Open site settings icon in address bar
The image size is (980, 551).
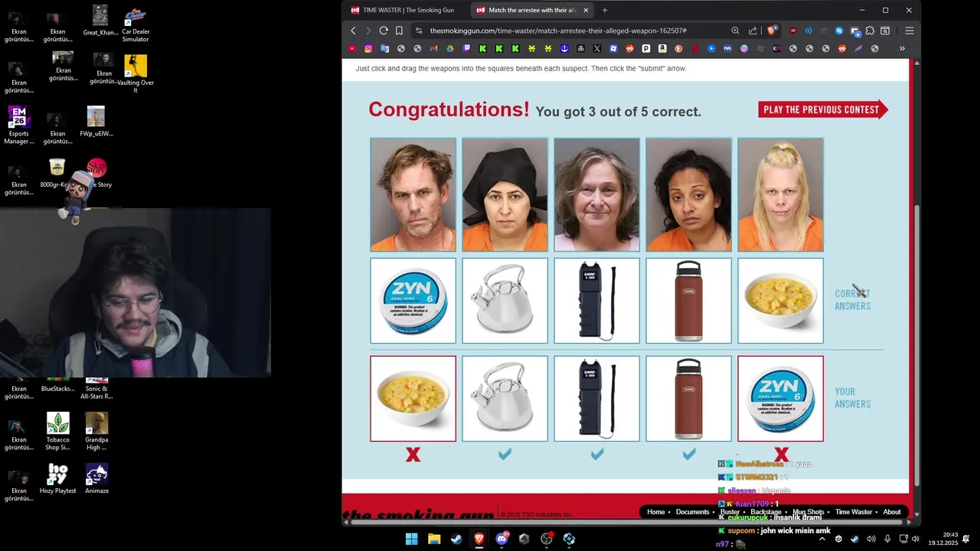(418, 31)
